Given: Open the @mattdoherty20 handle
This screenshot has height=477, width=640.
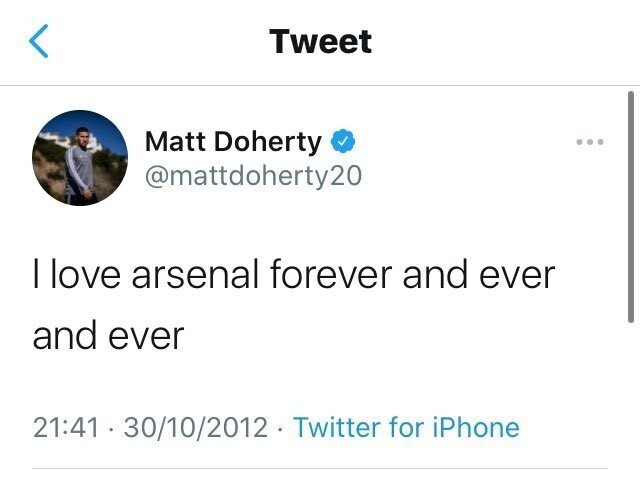Looking at the screenshot, I should point(253,176).
